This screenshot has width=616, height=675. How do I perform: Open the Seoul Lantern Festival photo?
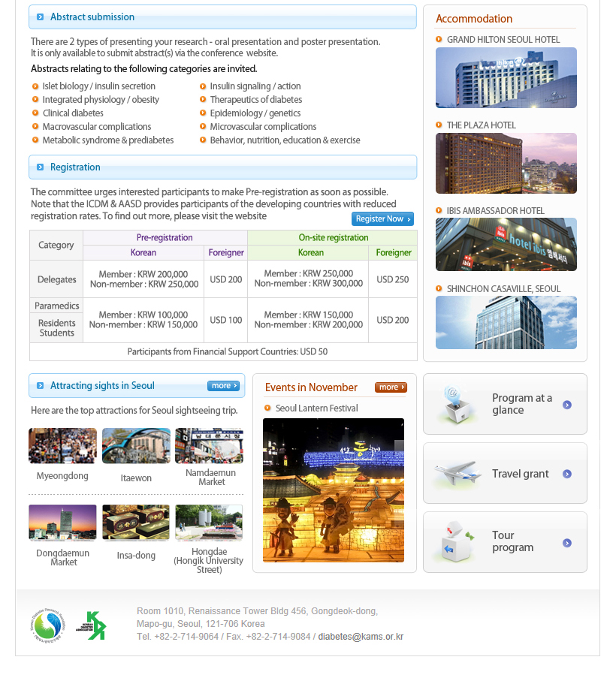click(x=334, y=490)
